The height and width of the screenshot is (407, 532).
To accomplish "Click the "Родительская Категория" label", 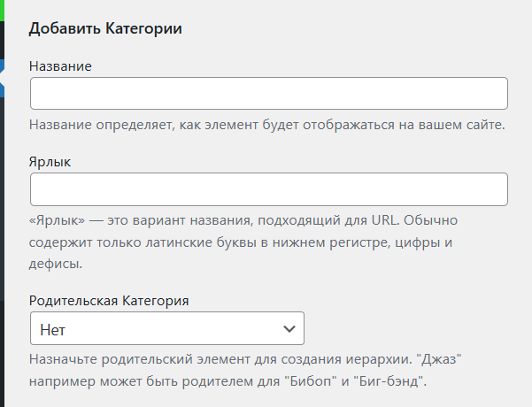I will pos(109,301).
